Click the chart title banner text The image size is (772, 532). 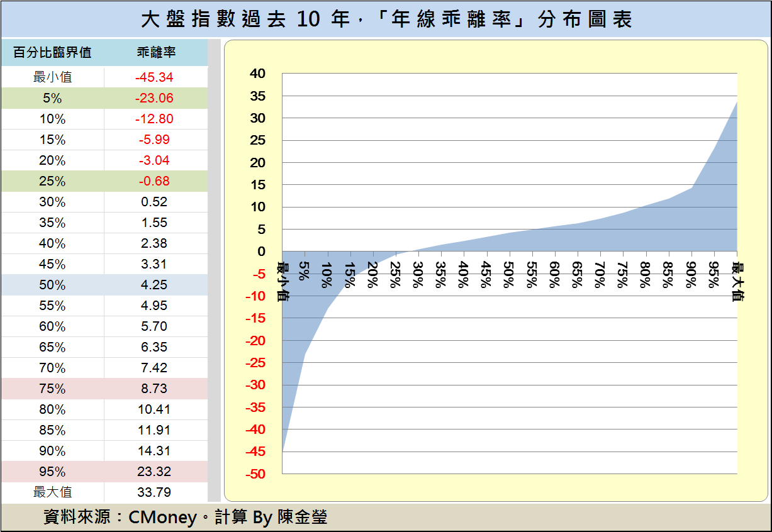(x=386, y=19)
